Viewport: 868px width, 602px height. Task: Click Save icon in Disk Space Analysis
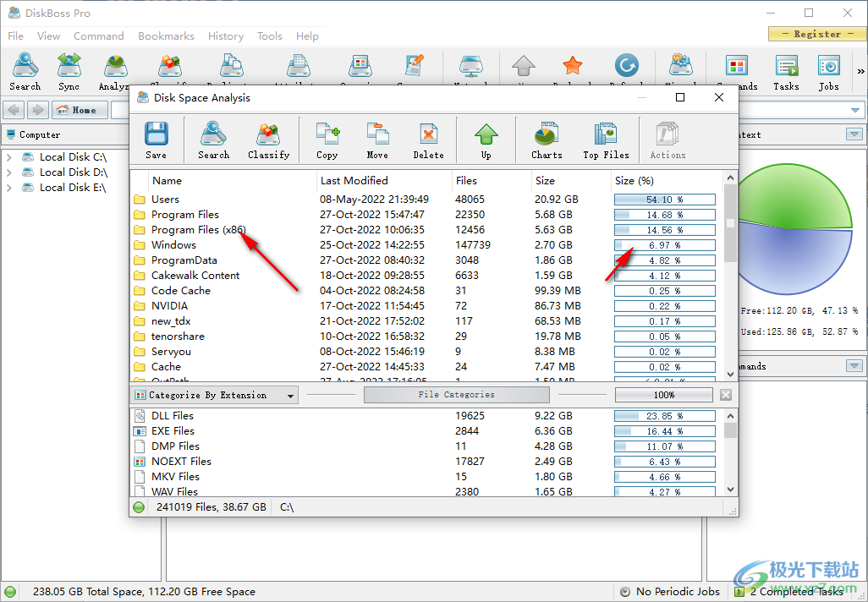pos(157,140)
